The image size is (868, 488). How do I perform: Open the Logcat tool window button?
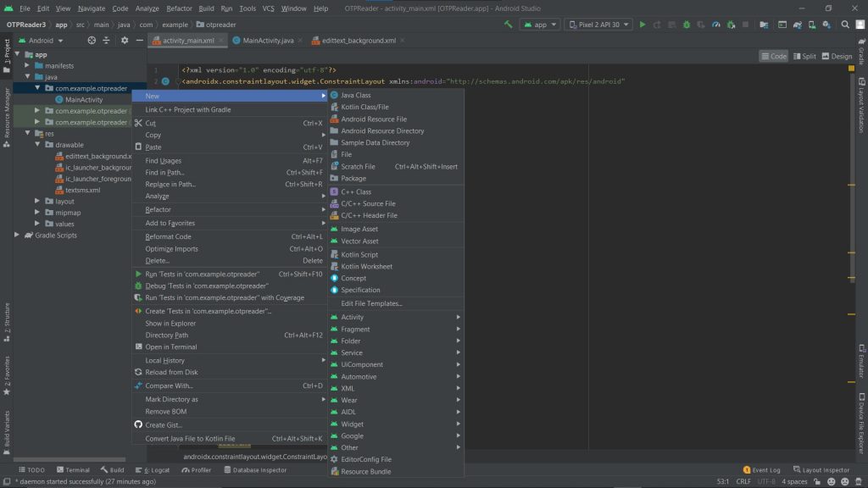click(153, 469)
